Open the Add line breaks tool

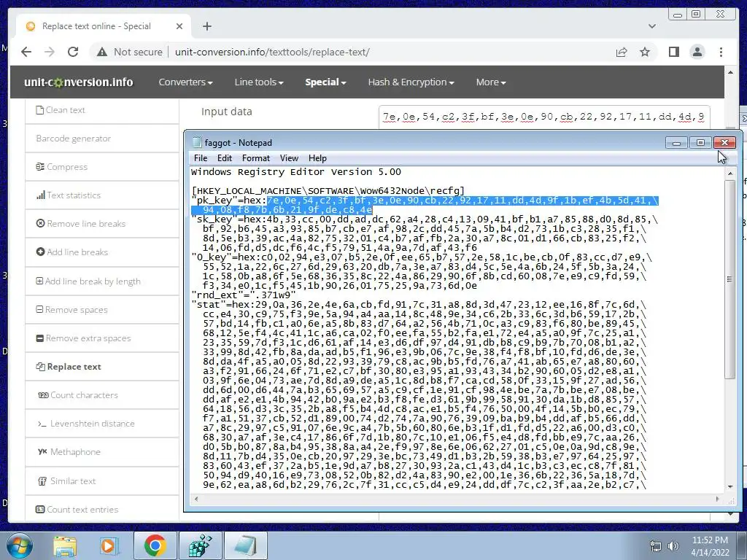tap(102, 252)
